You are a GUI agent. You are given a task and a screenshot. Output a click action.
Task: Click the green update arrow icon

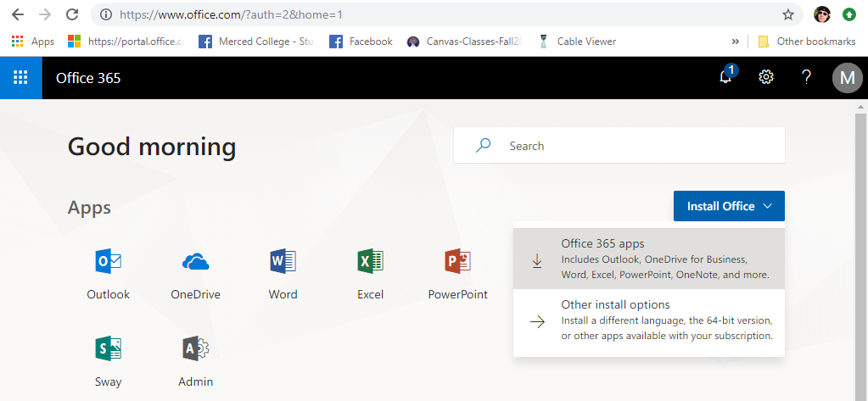tap(849, 15)
